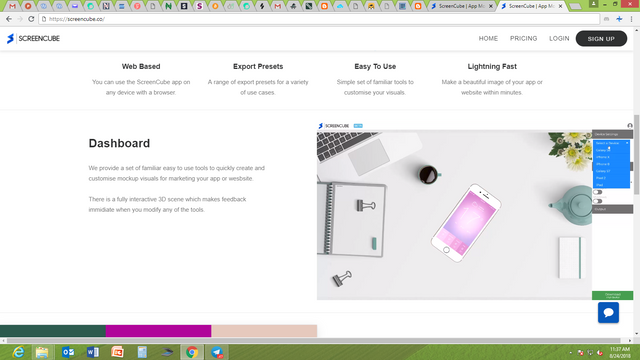Switch to the purple S favicon tab
640x360 pixels.
point(199,6)
